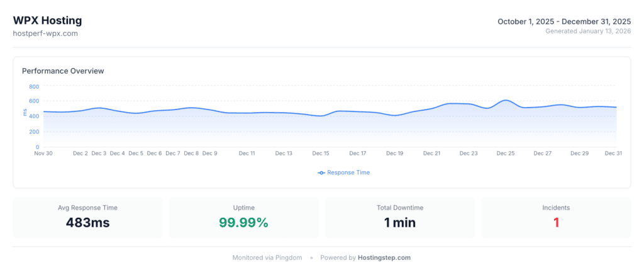Click the Generated January 13, 2026 text
Image resolution: width=644 pixels, height=277 pixels.
(588, 31)
